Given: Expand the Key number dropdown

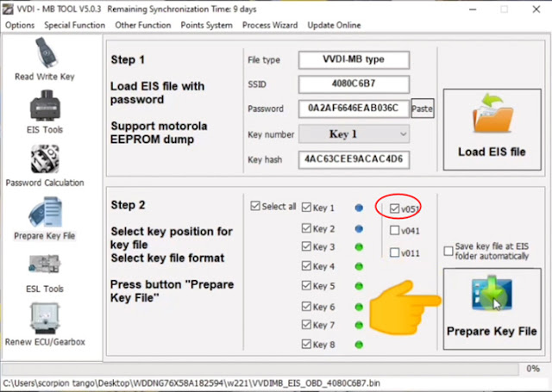Looking at the screenshot, I should (354, 134).
